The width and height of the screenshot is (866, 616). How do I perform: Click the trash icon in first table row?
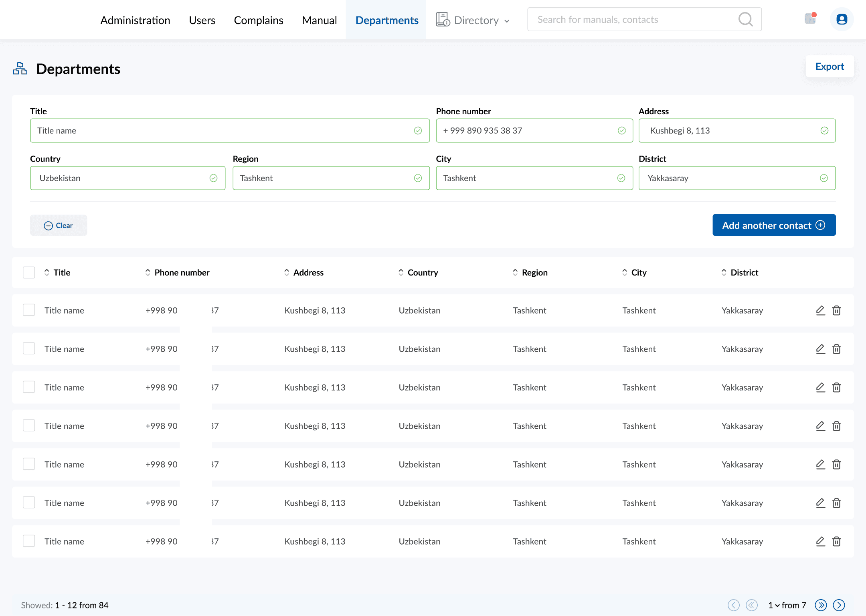click(x=836, y=310)
